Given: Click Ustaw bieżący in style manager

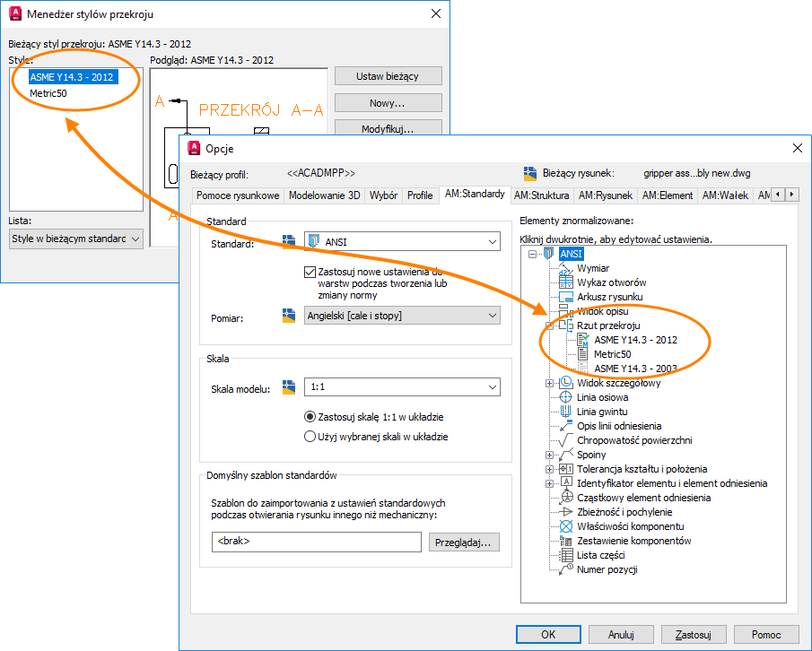Looking at the screenshot, I should pos(389,76).
